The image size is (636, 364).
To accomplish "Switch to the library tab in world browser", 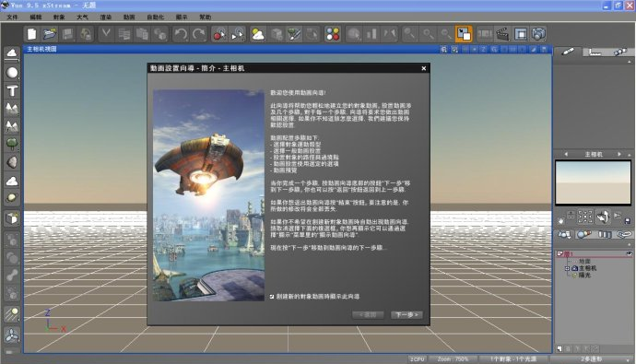I will [x=605, y=234].
